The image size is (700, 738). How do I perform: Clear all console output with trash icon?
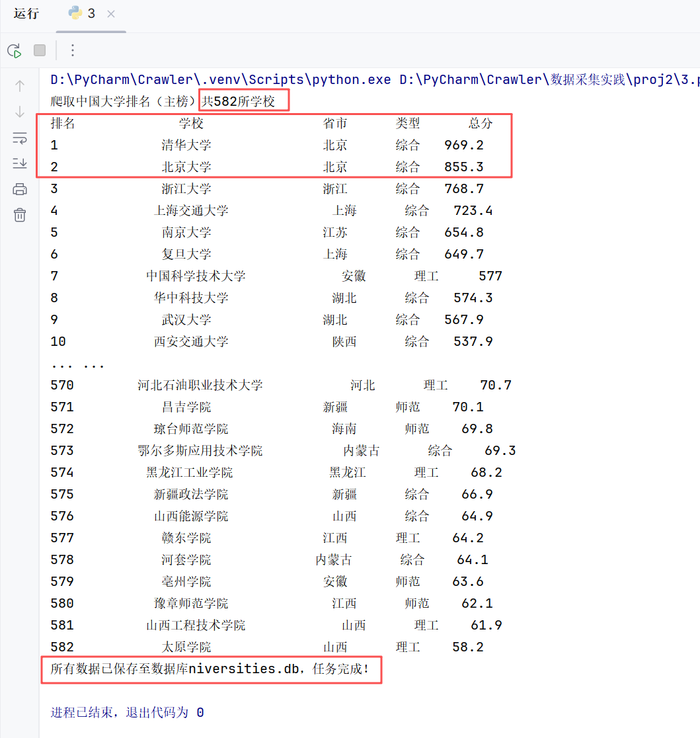click(20, 214)
